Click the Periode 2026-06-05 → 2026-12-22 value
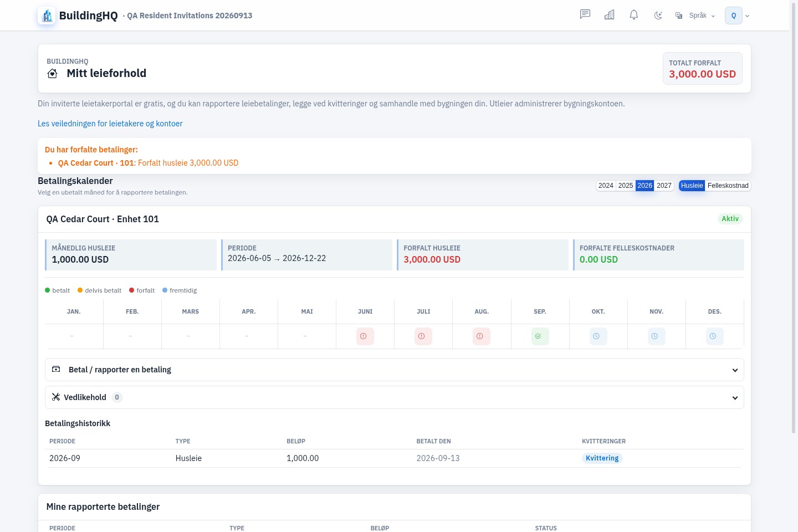 277,258
